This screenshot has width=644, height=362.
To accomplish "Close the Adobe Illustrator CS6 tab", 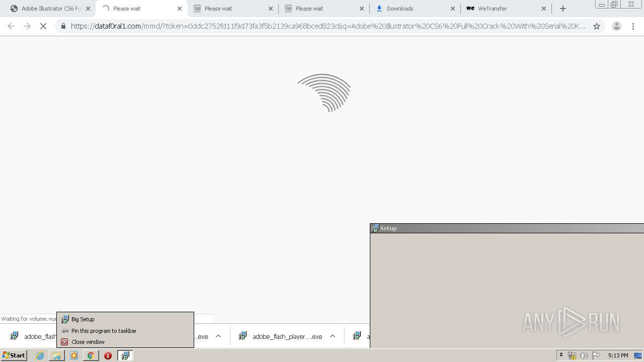I will tap(88, 9).
